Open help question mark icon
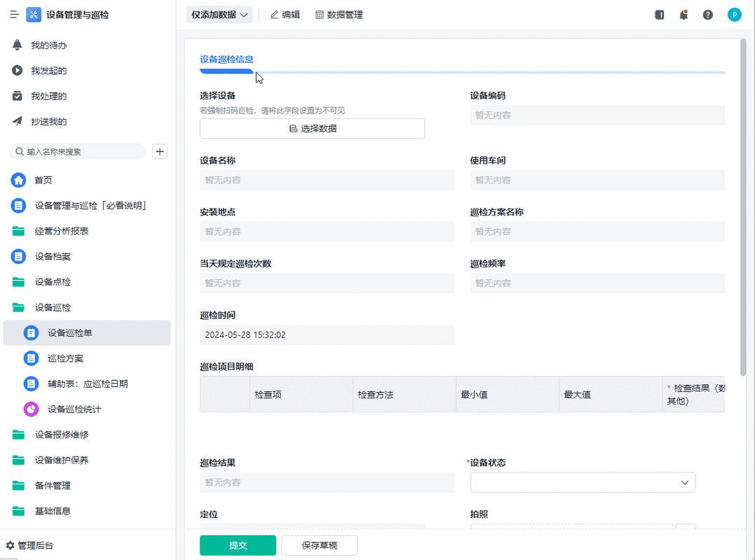Image resolution: width=755 pixels, height=560 pixels. [708, 15]
